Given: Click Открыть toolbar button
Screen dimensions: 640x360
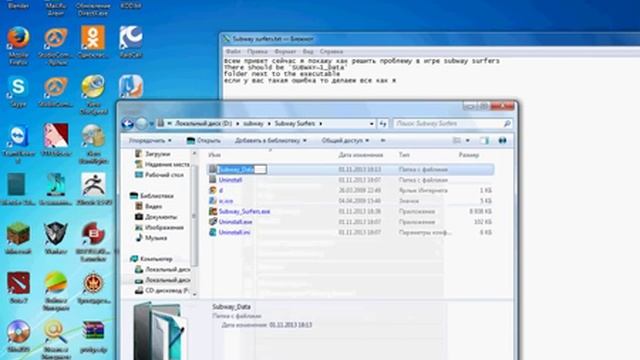Looking at the screenshot, I should coord(203,140).
